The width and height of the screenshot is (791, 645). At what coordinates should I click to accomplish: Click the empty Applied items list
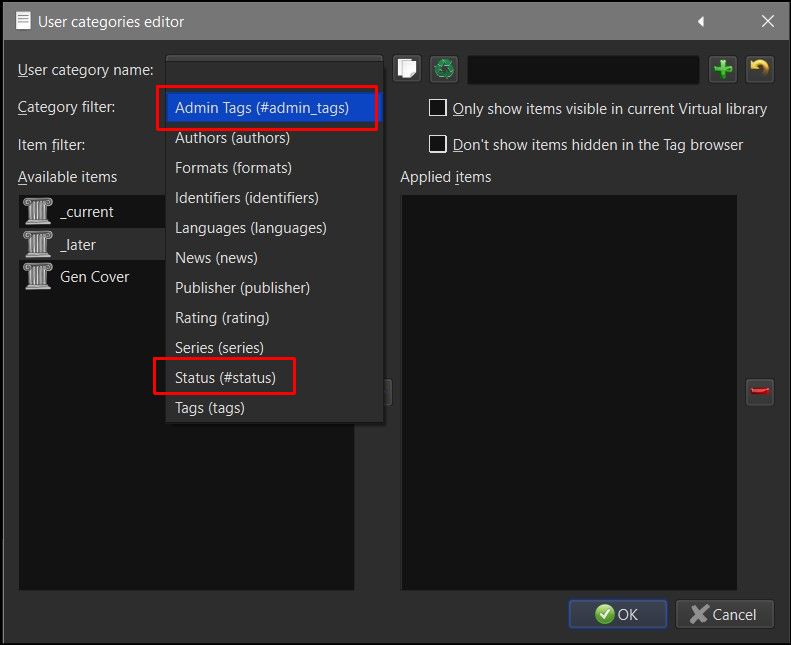tap(569, 392)
